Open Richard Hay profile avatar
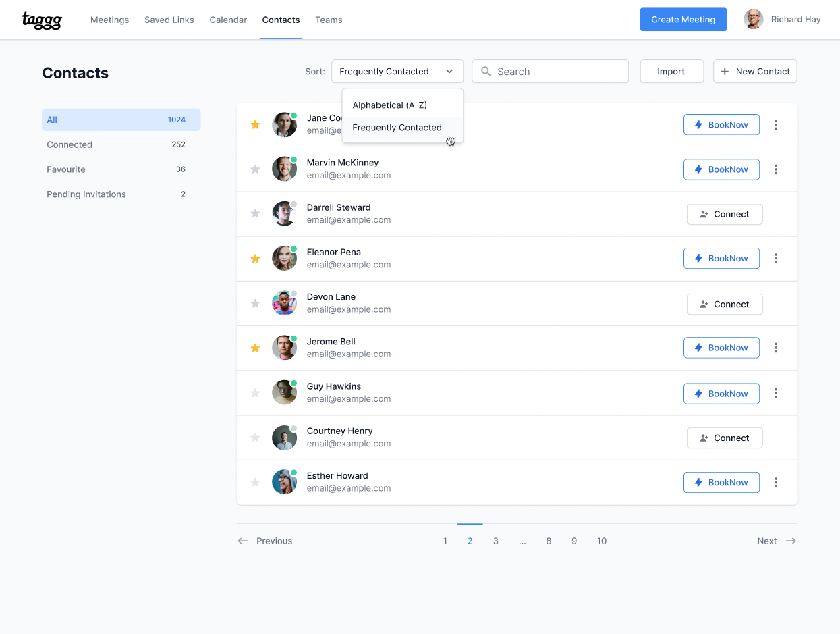The height and width of the screenshot is (634, 840). tap(753, 20)
